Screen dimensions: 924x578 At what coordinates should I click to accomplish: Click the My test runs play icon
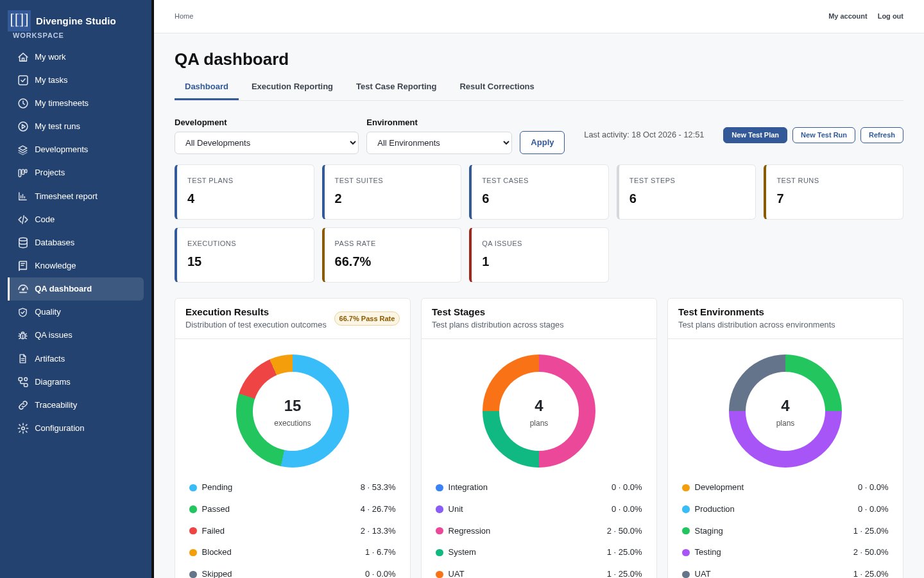[23, 127]
